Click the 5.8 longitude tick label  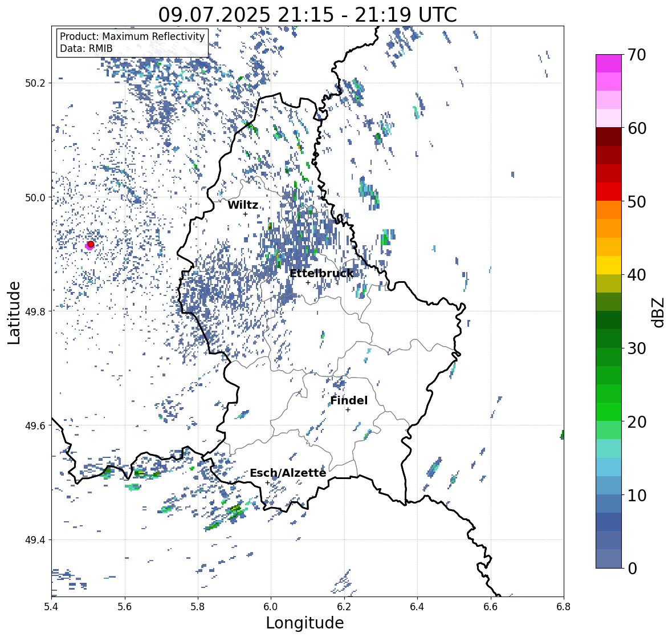pos(198,607)
